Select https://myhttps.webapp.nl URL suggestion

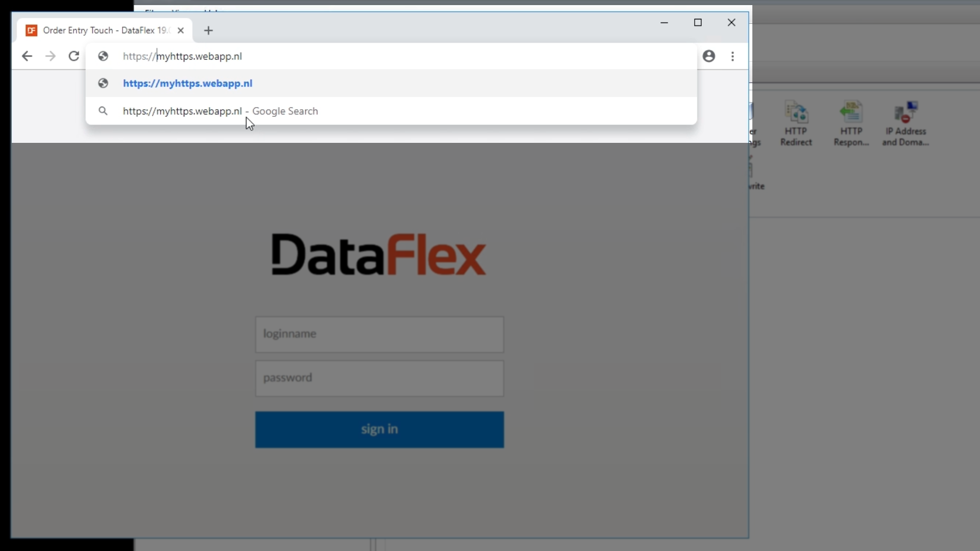tap(188, 83)
